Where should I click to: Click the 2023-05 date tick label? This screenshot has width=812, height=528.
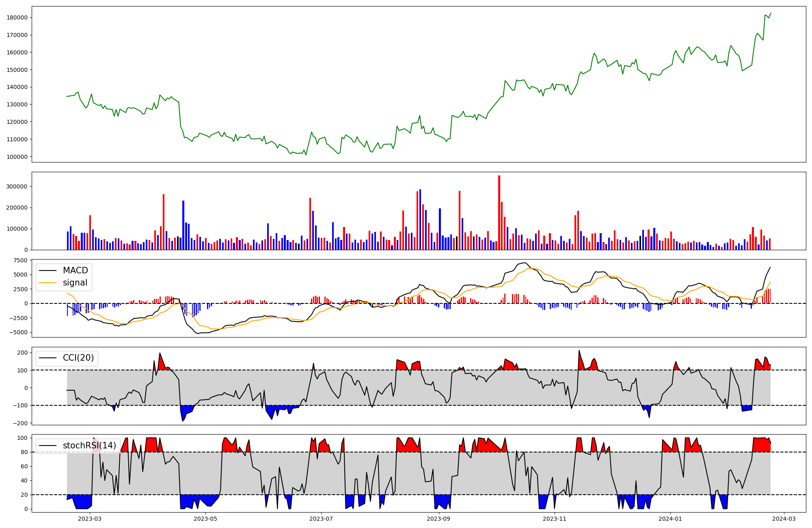205,519
